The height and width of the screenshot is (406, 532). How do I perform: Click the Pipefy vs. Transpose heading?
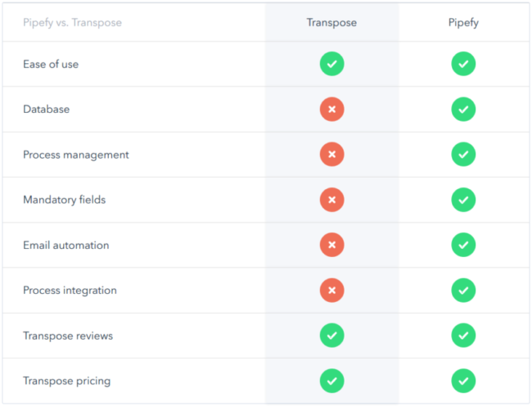point(72,22)
